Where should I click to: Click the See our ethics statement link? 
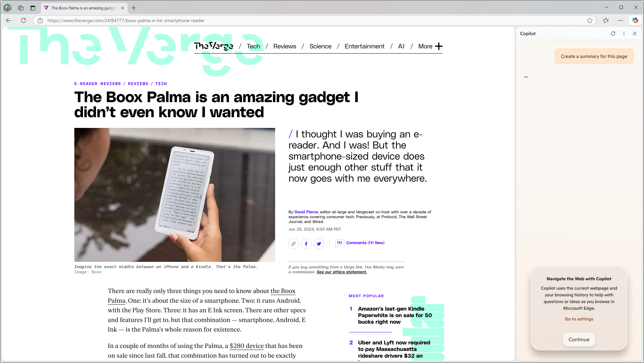tap(342, 272)
